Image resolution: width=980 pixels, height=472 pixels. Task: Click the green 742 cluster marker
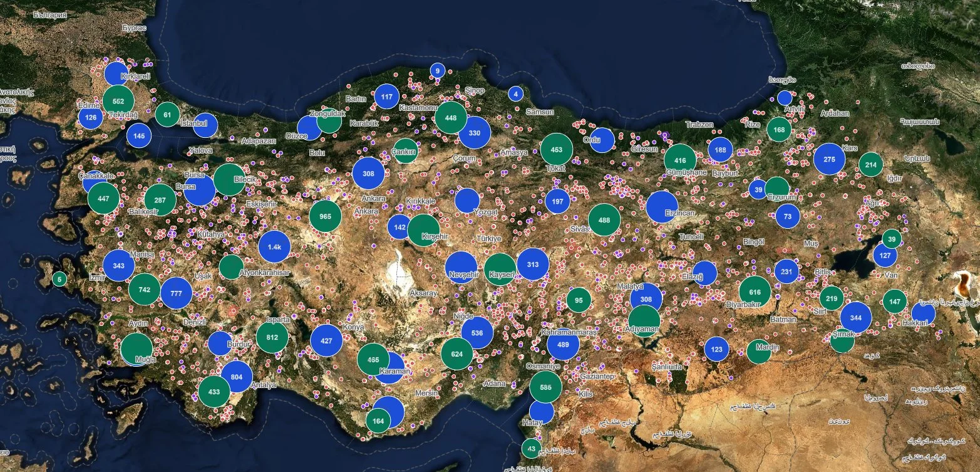pyautogui.click(x=145, y=290)
